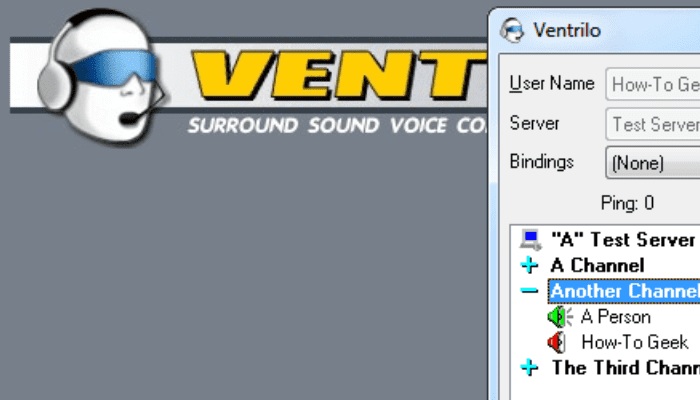Open the Bindings dropdown showing (None)
The height and width of the screenshot is (400, 700).
pos(653,163)
